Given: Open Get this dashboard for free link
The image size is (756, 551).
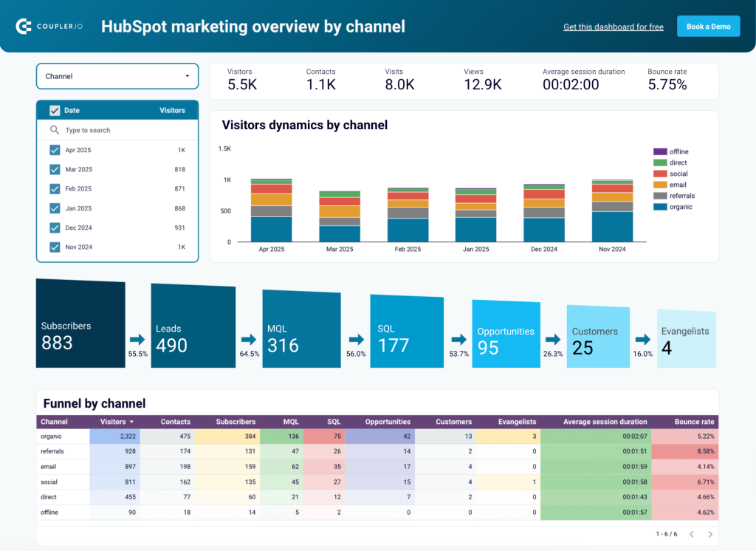Looking at the screenshot, I should coord(614,27).
